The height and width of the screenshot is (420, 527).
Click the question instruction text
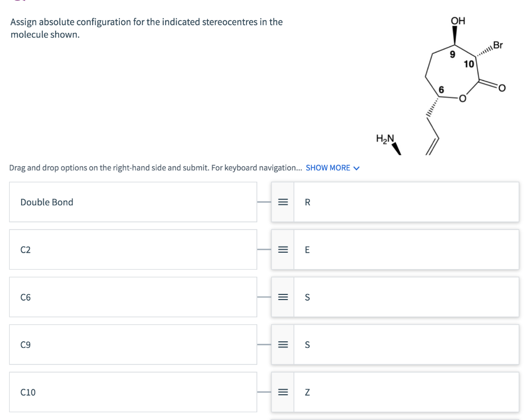146,28
